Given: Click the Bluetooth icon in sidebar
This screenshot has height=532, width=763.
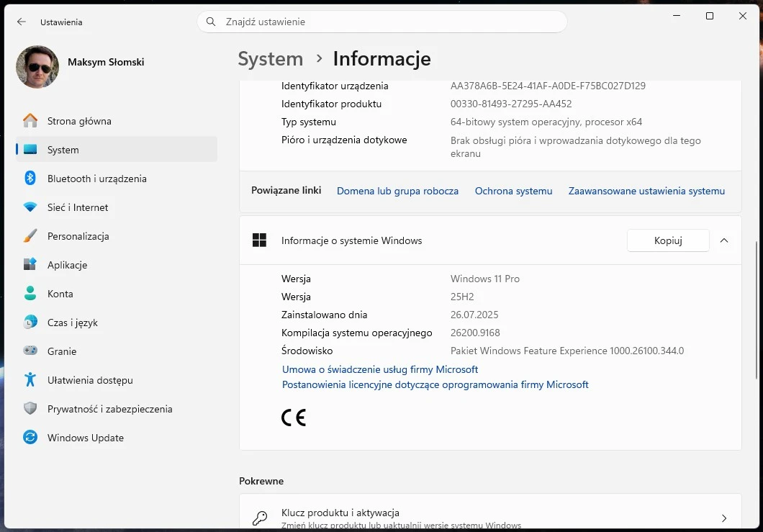Looking at the screenshot, I should (30, 178).
